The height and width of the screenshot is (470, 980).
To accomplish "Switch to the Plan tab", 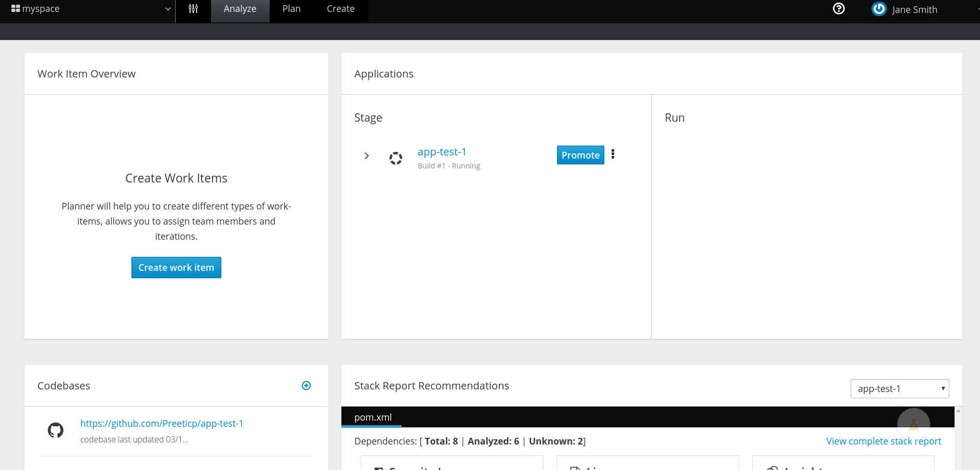I will point(291,8).
